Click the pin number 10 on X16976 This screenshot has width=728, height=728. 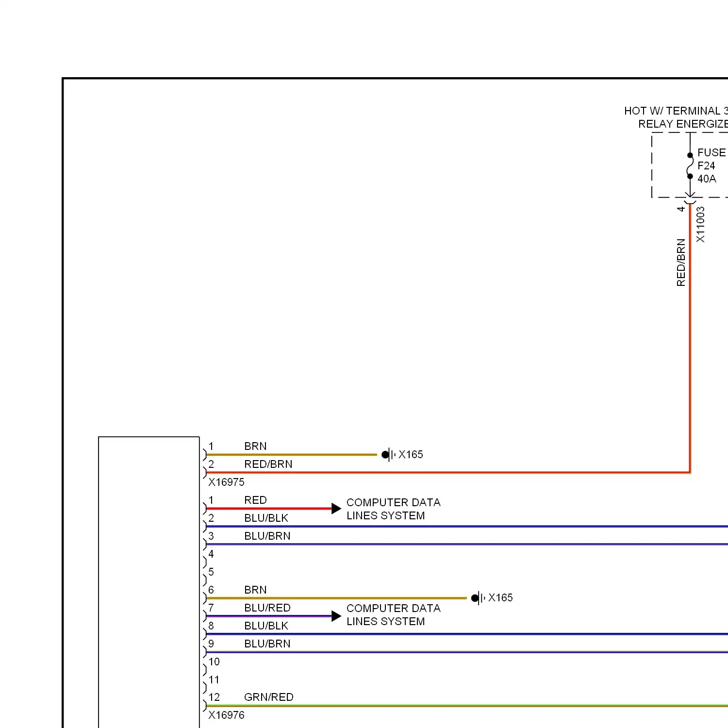(214, 662)
